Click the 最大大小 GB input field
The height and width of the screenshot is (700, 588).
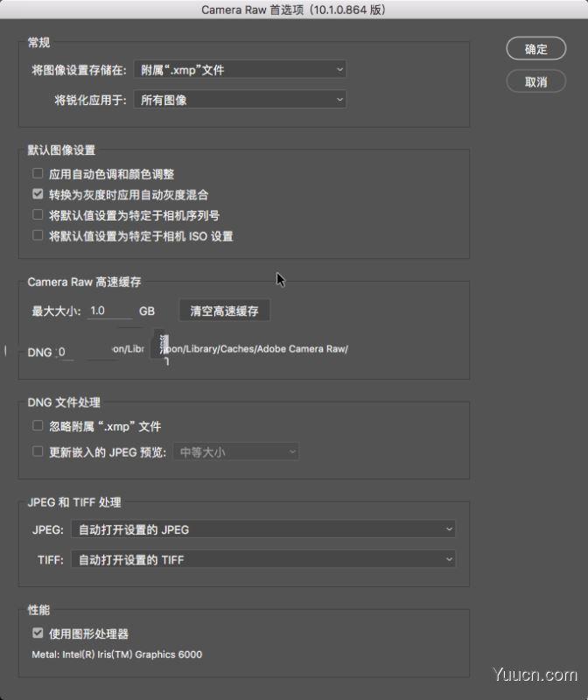click(110, 311)
